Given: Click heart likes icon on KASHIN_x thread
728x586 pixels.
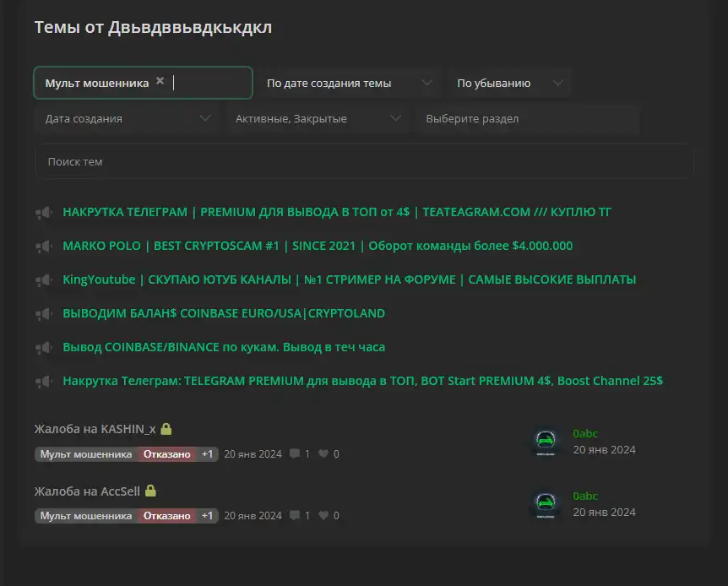Looking at the screenshot, I should pyautogui.click(x=323, y=453).
